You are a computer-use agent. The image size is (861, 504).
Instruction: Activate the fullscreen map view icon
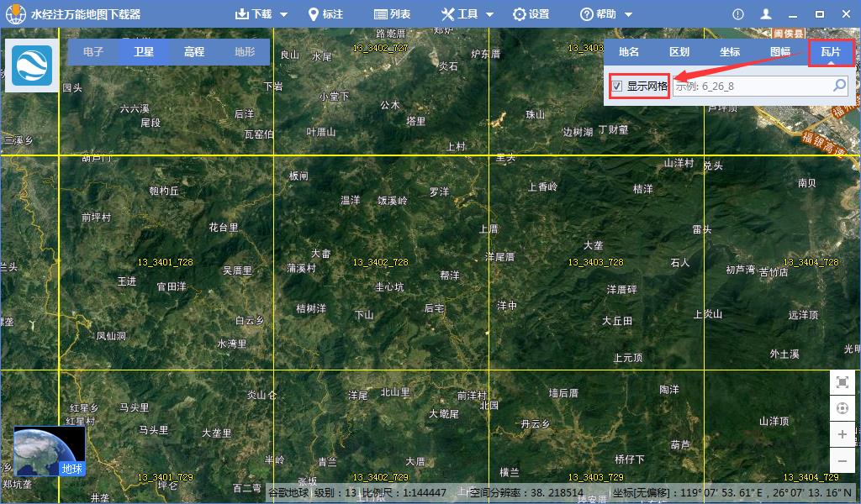coord(843,381)
